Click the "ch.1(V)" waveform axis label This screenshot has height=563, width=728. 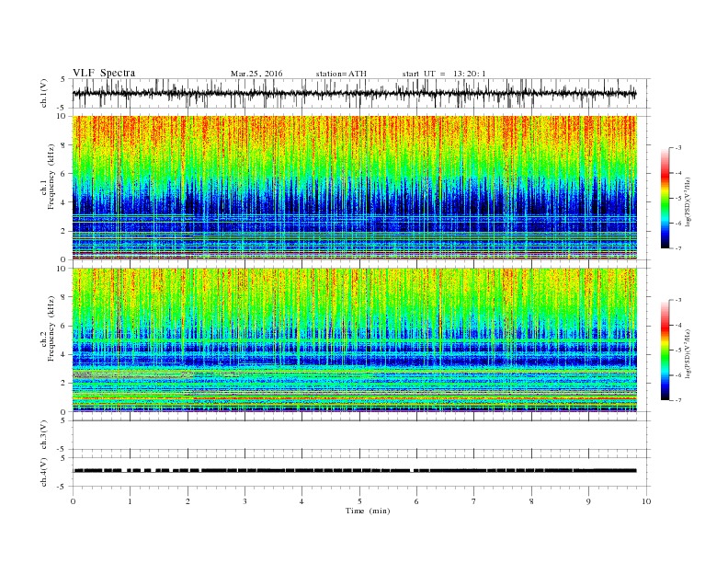click(x=43, y=93)
